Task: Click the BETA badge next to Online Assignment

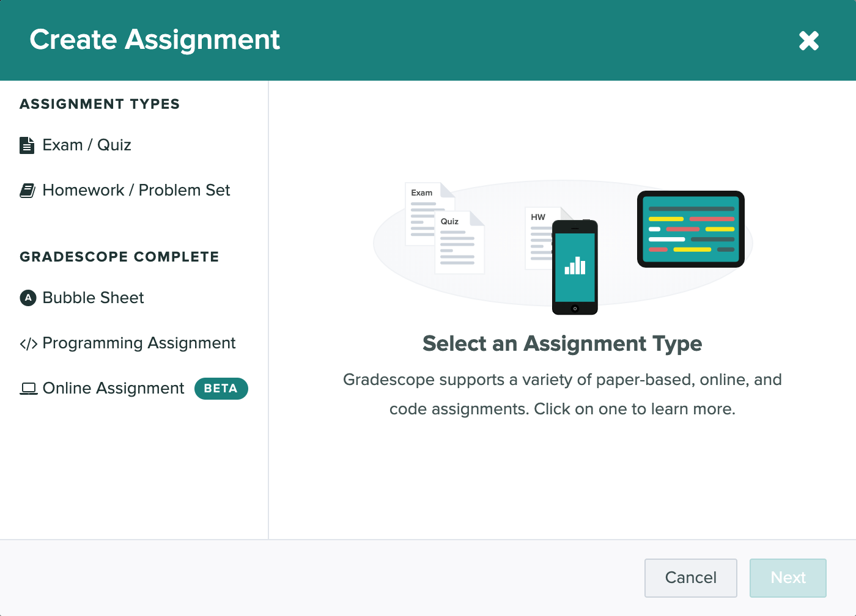Action: 221,388
